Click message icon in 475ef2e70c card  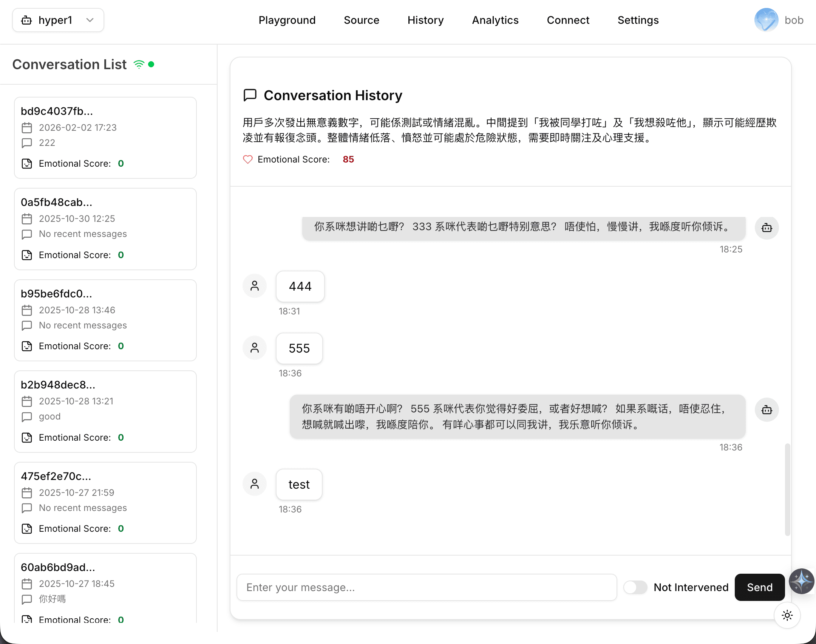click(27, 508)
